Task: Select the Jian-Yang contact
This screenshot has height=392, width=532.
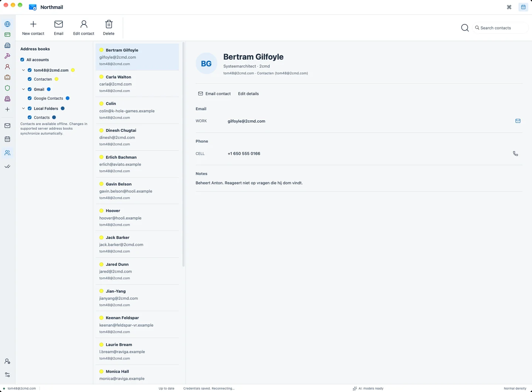Action: click(137, 298)
